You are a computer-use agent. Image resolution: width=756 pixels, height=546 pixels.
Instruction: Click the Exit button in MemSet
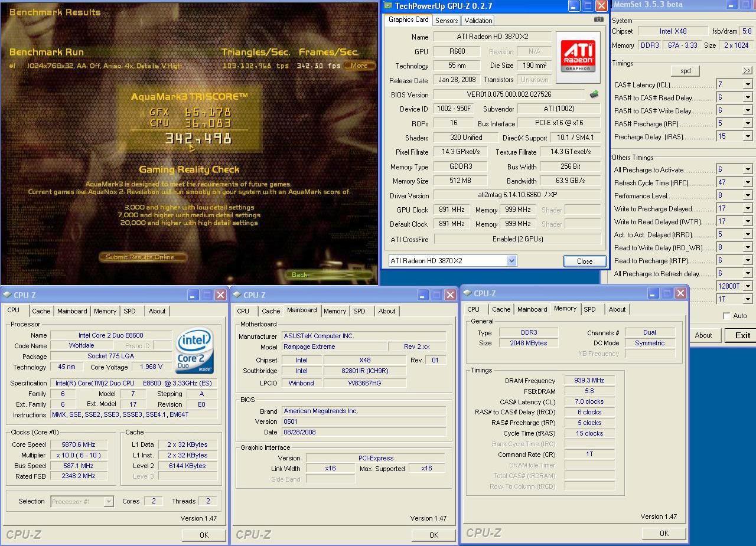click(x=742, y=335)
